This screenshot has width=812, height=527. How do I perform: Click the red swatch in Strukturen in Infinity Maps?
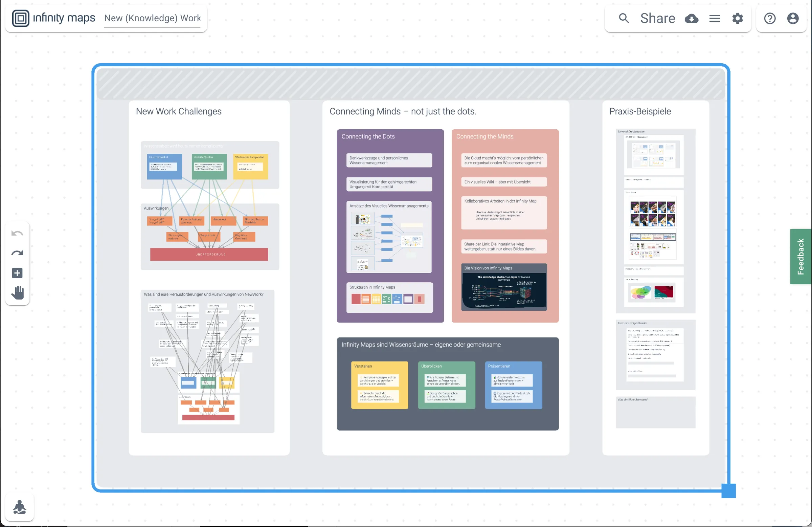tap(356, 299)
